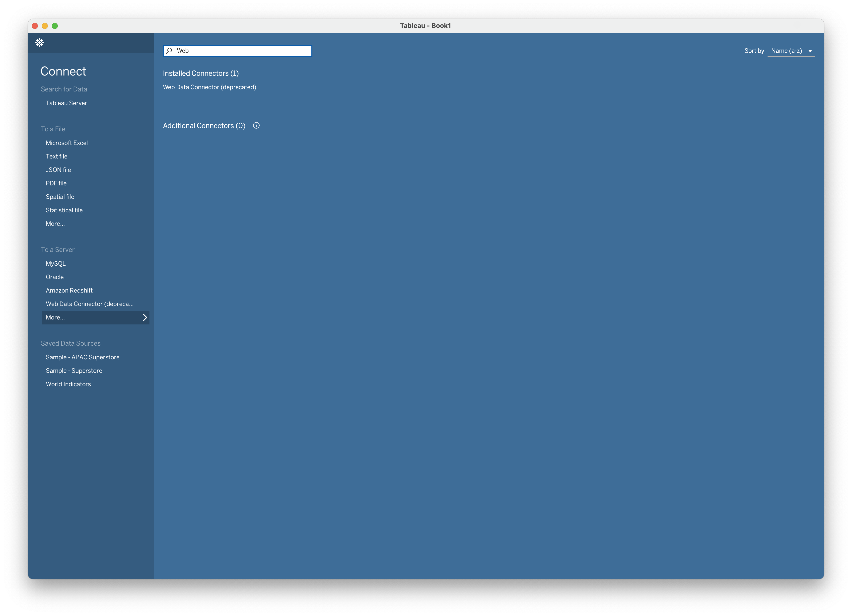This screenshot has height=616, width=852.
Task: Select Web Data Connector (deprecated) under Installed Connectors
Action: [x=210, y=87]
